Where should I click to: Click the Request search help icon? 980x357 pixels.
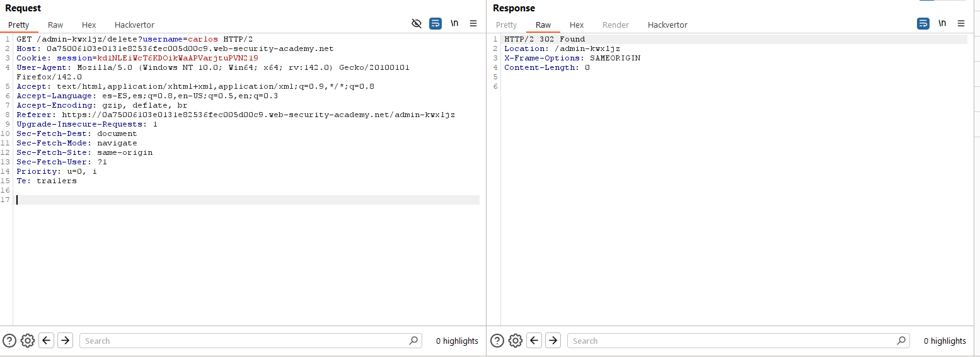click(x=9, y=341)
